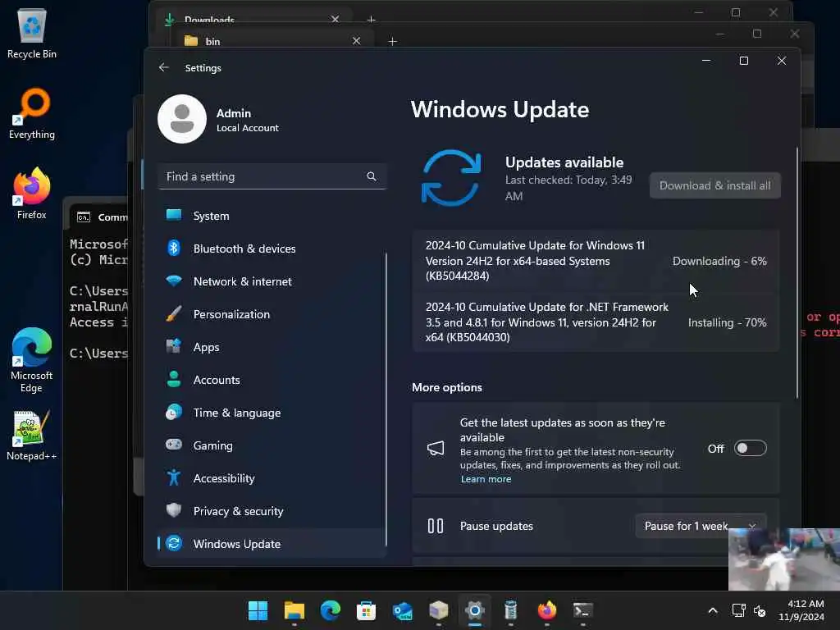840x630 pixels.
Task: Maximize the Settings window
Action: click(x=743, y=61)
